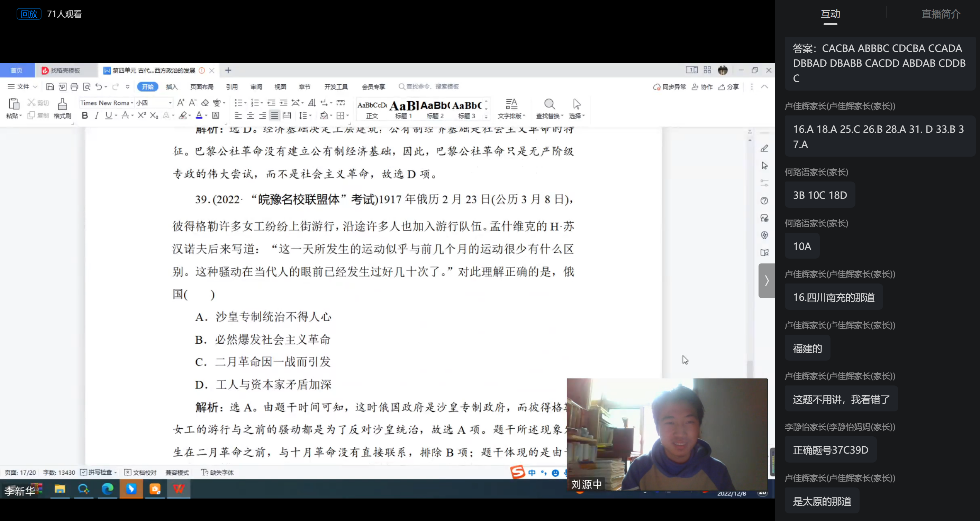
Task: Open the font size 小四 dropdown
Action: point(170,103)
